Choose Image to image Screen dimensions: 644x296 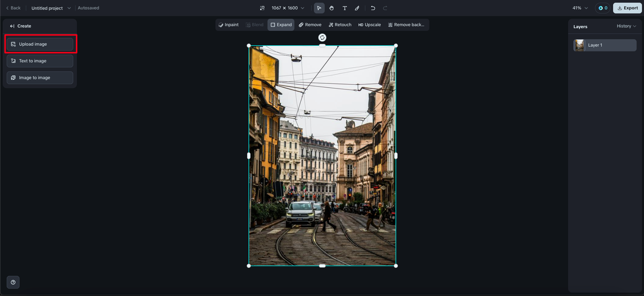40,78
